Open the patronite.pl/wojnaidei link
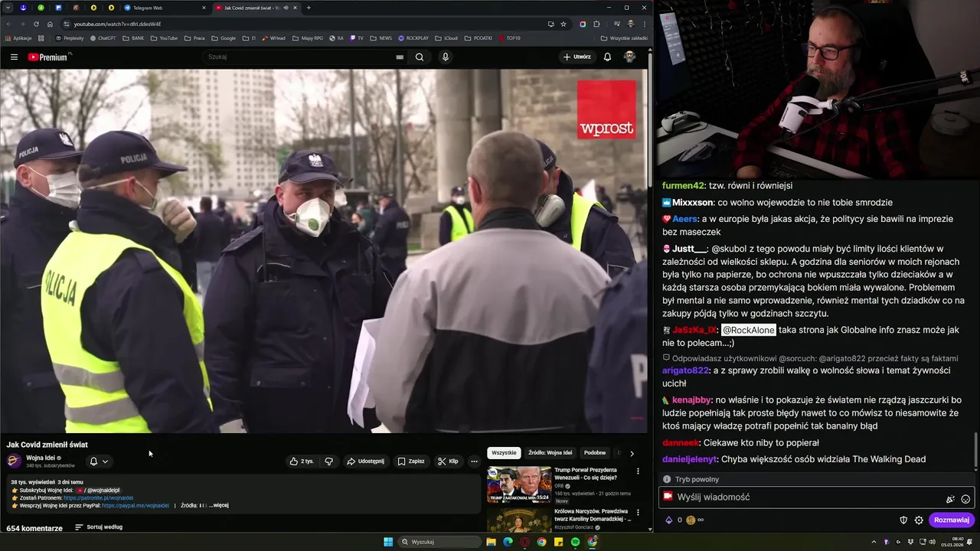Image resolution: width=980 pixels, height=551 pixels. click(98, 497)
